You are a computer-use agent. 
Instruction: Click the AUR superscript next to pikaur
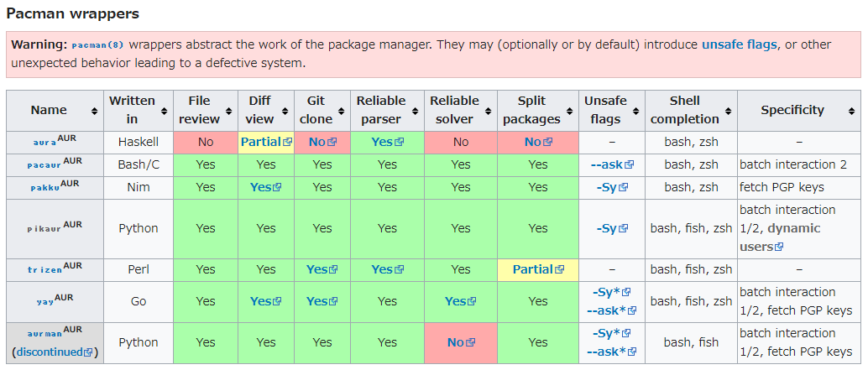72,225
